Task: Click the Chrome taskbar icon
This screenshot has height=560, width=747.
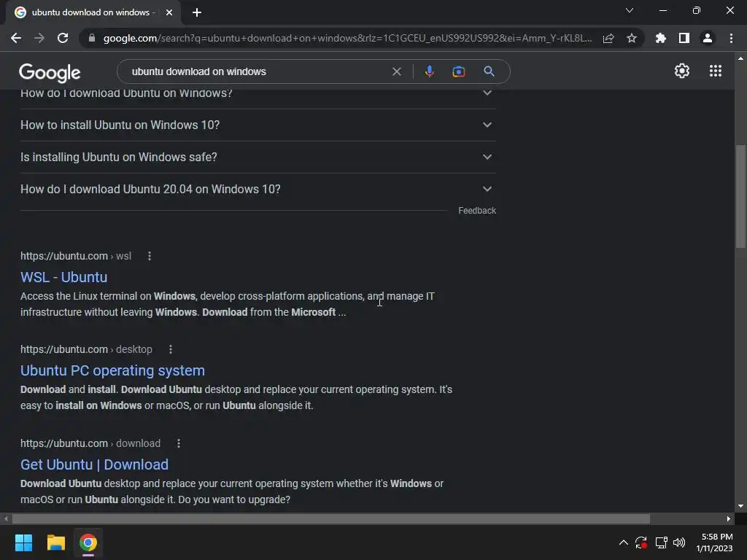Action: pyautogui.click(x=88, y=542)
